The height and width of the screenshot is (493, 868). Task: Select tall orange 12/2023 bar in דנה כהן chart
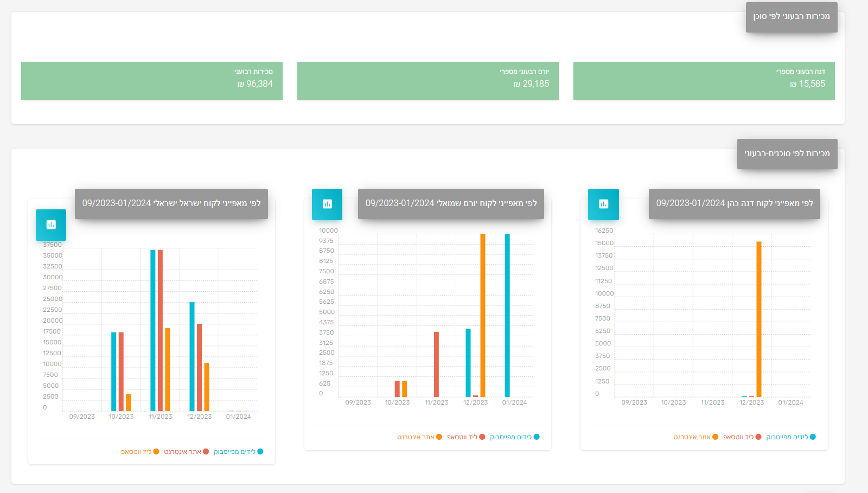(x=759, y=319)
